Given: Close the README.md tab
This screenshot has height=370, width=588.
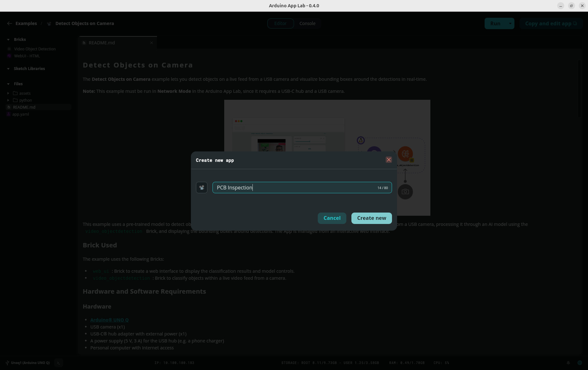Looking at the screenshot, I should coord(152,43).
